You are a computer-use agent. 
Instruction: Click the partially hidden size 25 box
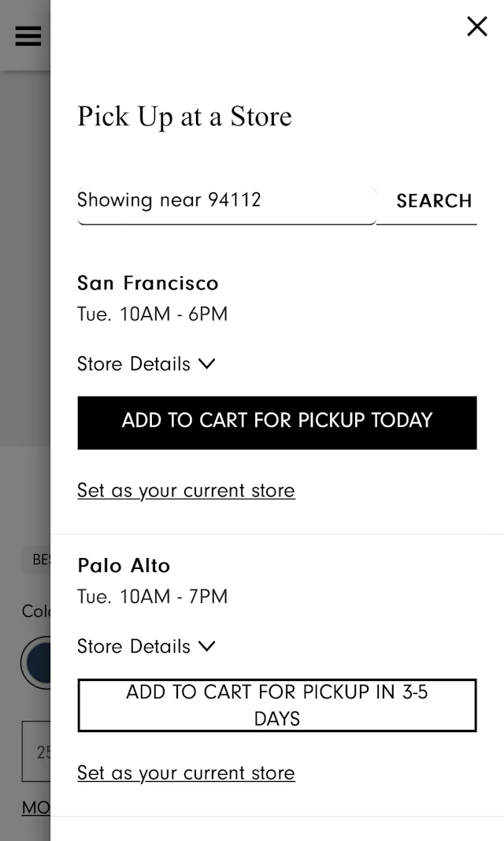click(x=37, y=751)
